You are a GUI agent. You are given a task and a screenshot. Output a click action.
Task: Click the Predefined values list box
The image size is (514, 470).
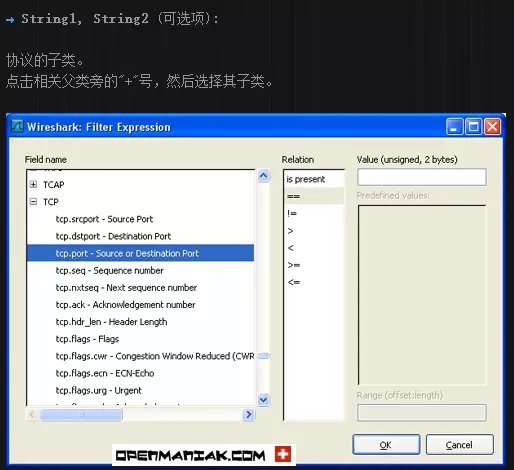click(422, 295)
